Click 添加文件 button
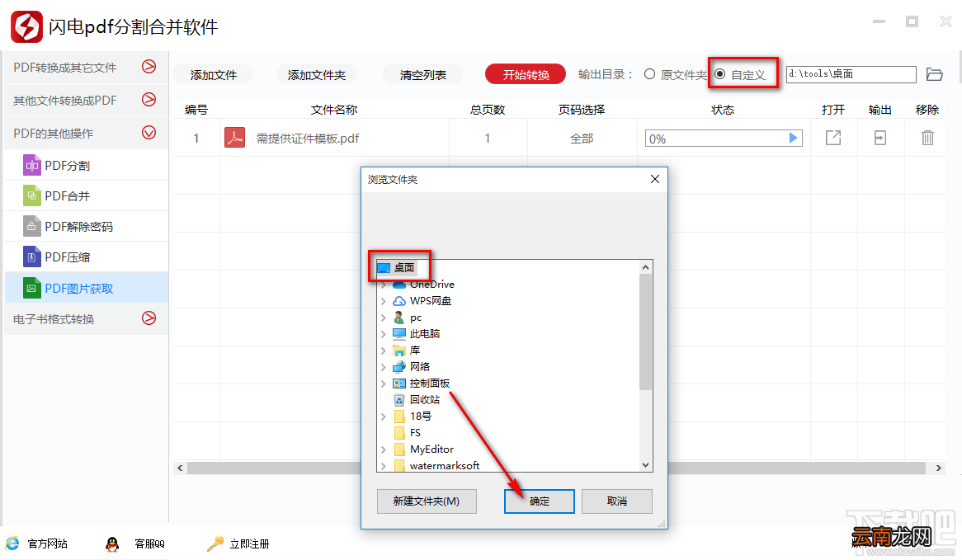Screen dimensions: 962x560 [213, 75]
